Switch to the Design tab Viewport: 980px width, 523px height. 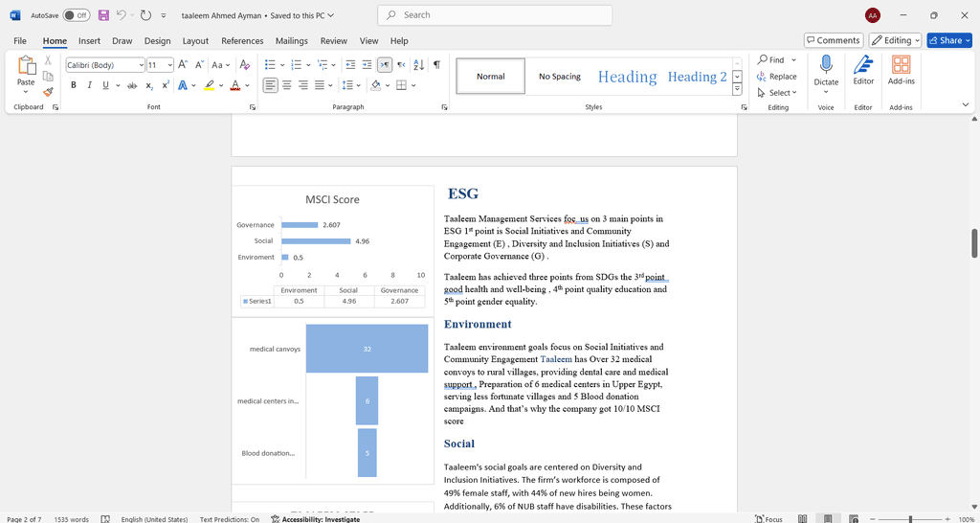click(158, 40)
